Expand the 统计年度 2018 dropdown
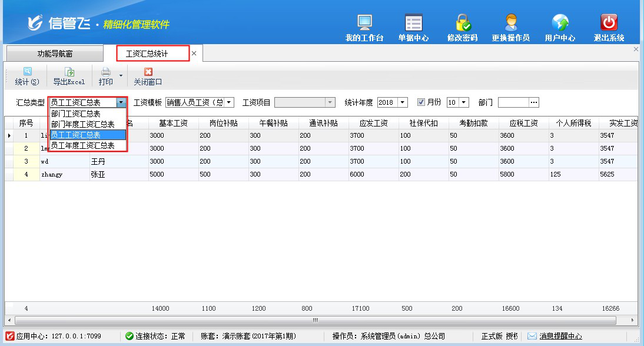This screenshot has height=346, width=644. point(403,102)
